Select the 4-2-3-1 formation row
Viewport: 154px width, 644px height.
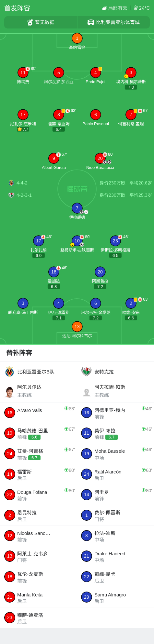(77, 195)
